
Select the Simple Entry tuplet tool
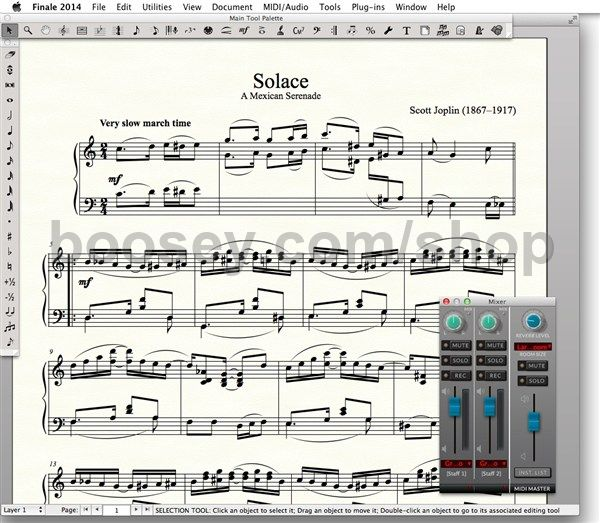tap(10, 327)
